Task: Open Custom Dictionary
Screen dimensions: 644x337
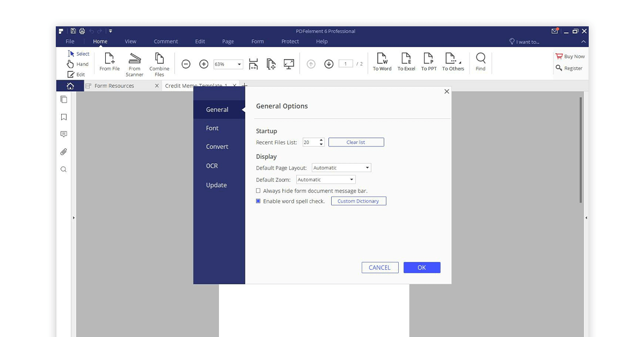Action: (358, 201)
